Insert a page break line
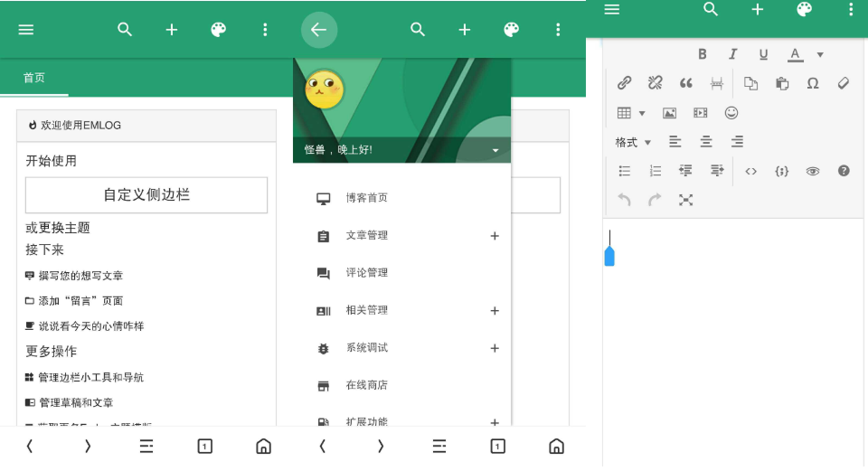 (717, 83)
